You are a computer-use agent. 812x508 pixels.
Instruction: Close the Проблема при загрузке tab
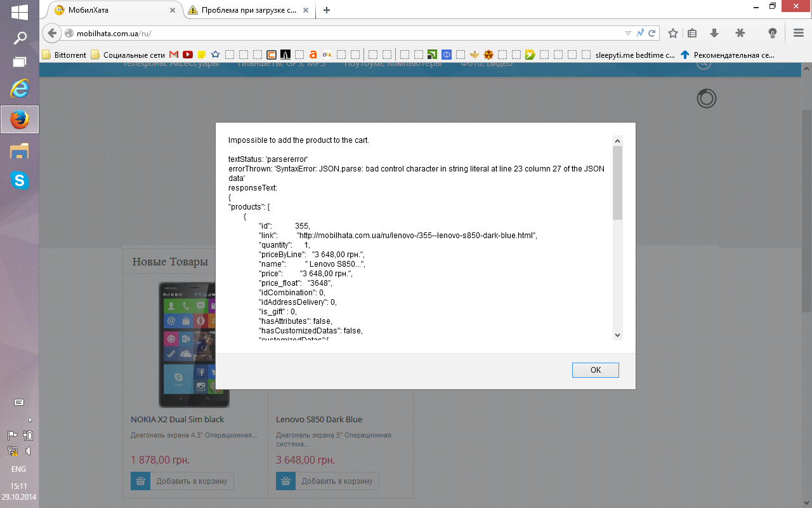[306, 10]
